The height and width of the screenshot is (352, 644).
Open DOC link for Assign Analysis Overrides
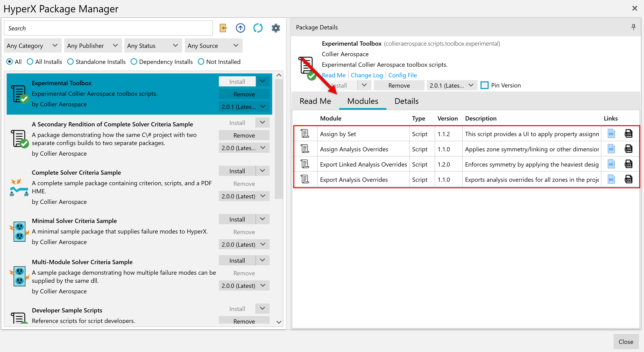(611, 149)
